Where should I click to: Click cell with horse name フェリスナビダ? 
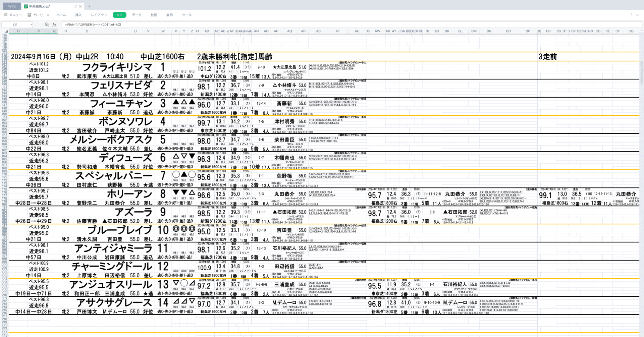click(121, 85)
